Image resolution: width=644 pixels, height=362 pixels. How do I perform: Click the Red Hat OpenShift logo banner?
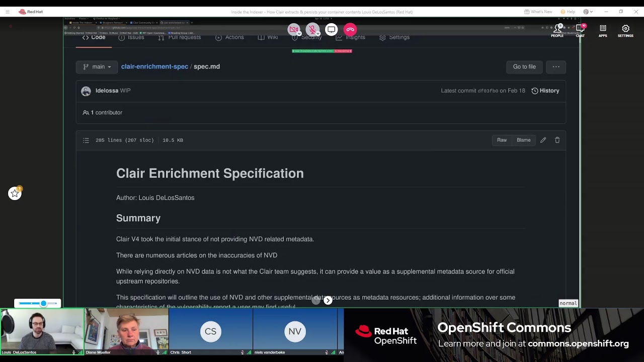[386, 335]
